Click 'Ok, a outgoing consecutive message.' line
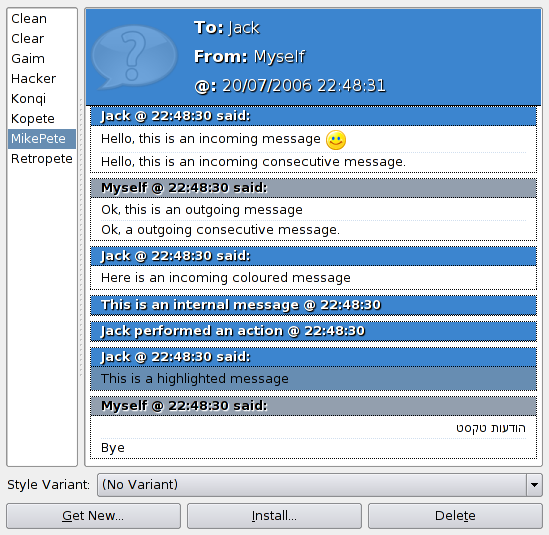Screen dimensions: 549x535 221,230
